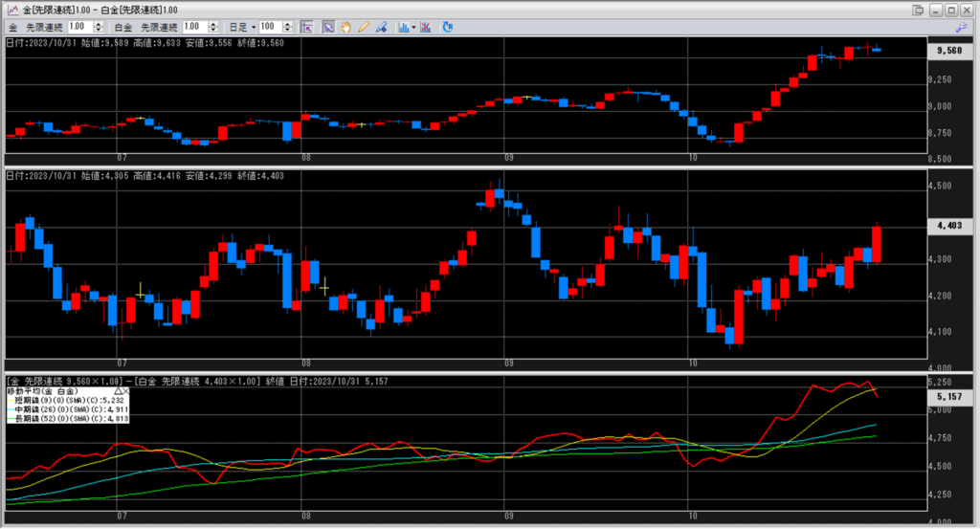Viewport: 980px width, 529px height.
Task: Select the arrow pointer cursor tool
Action: tap(328, 27)
